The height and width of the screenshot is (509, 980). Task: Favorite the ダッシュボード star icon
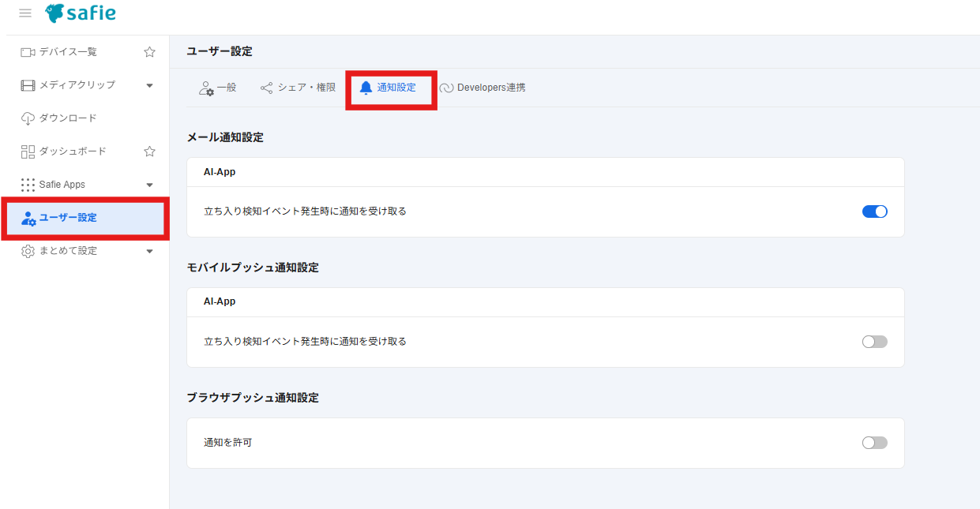coord(149,152)
